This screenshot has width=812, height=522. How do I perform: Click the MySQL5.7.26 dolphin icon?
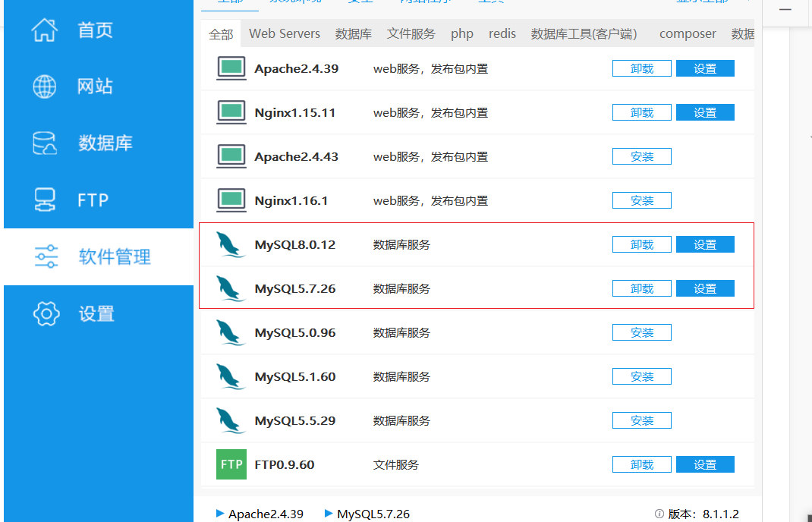(231, 288)
